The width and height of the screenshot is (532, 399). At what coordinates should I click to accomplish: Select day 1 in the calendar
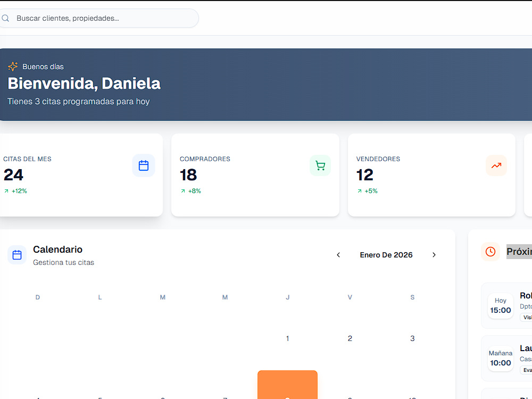pyautogui.click(x=287, y=338)
